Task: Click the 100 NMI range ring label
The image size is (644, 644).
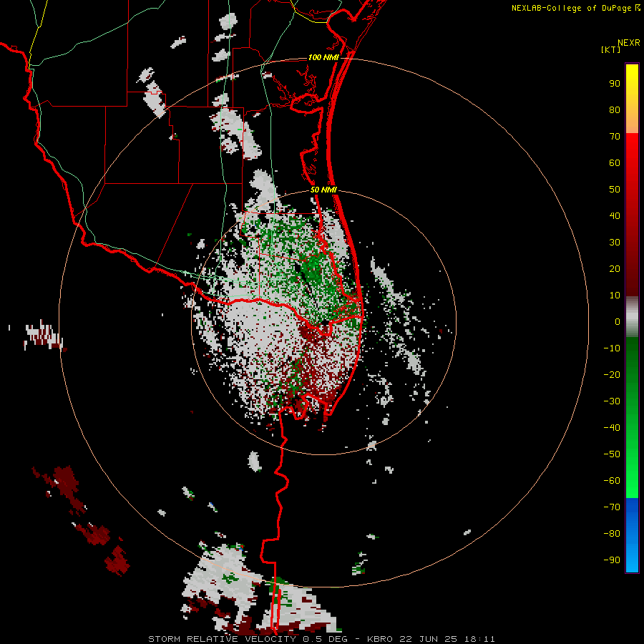Action: pyautogui.click(x=323, y=57)
